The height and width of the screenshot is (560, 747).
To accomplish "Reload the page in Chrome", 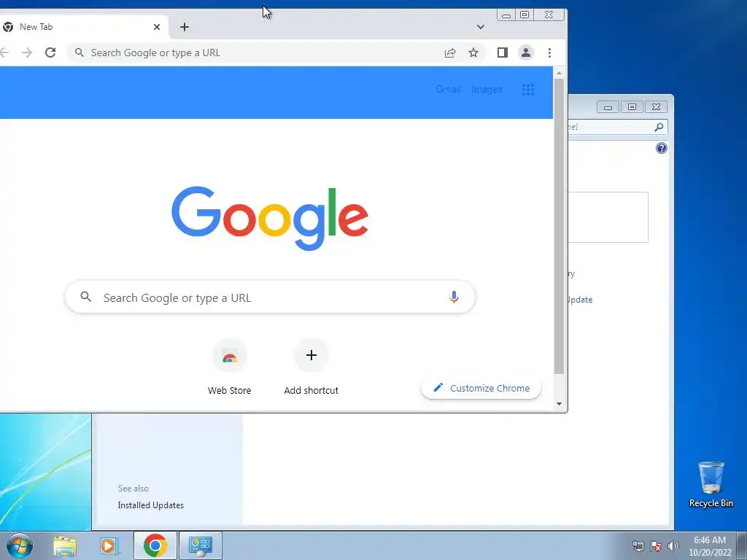I will point(50,52).
